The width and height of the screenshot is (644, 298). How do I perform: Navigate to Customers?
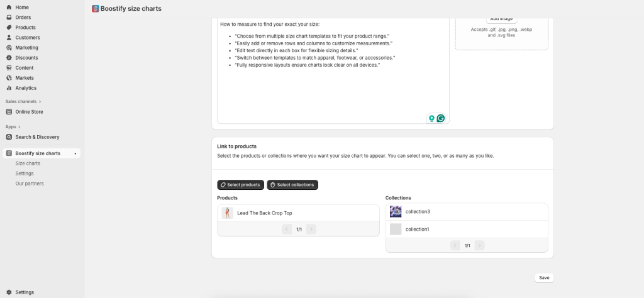pos(28,37)
